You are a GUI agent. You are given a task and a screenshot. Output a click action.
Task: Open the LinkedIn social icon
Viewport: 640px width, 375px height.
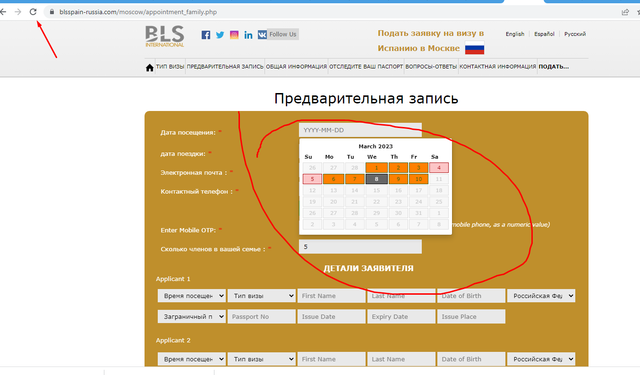tap(248, 35)
